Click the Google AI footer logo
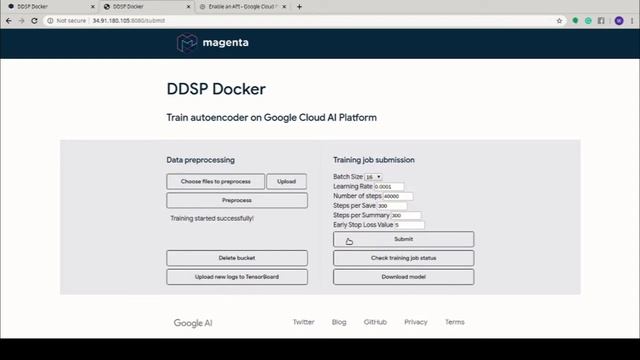 pos(193,323)
